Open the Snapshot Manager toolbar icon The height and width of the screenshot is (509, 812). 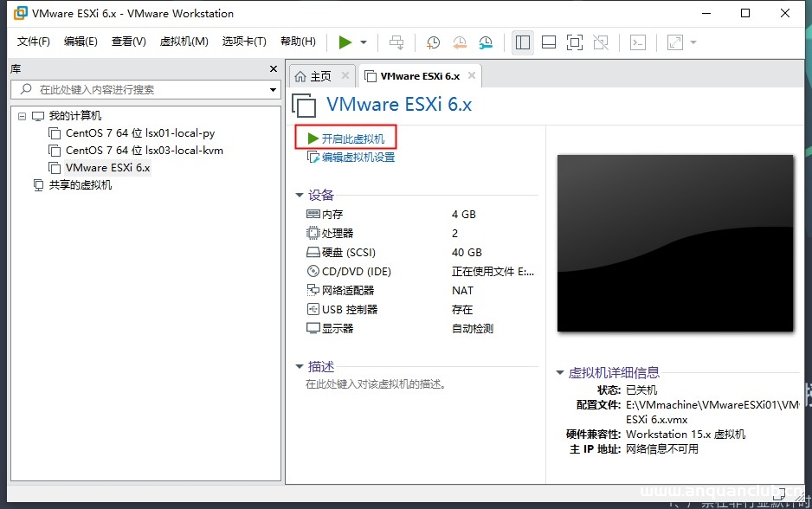[485, 42]
